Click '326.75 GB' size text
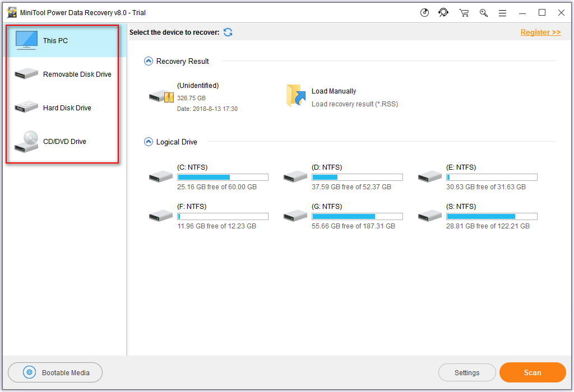 pos(192,98)
